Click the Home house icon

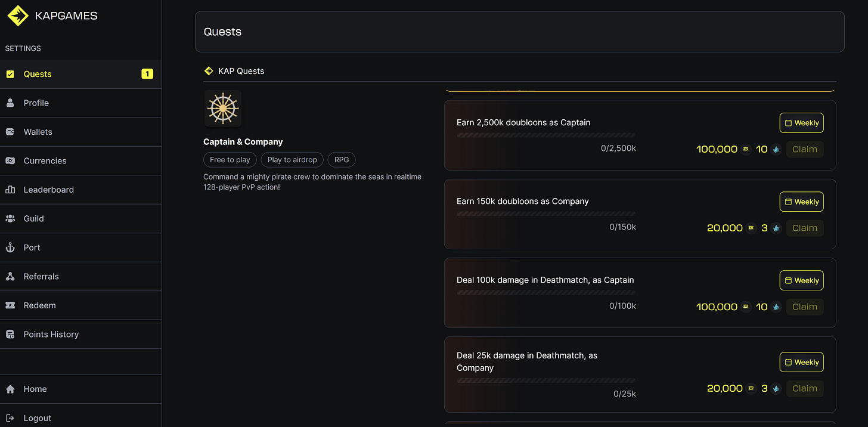(10, 389)
